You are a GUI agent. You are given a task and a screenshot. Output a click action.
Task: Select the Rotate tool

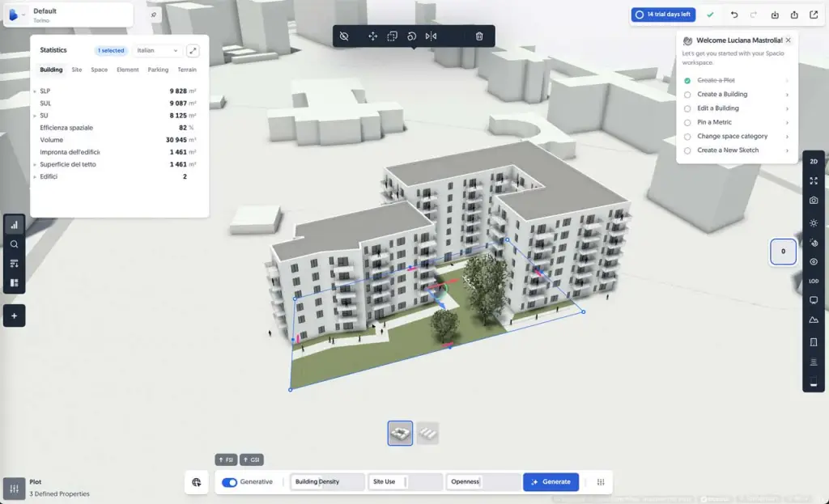tap(411, 36)
